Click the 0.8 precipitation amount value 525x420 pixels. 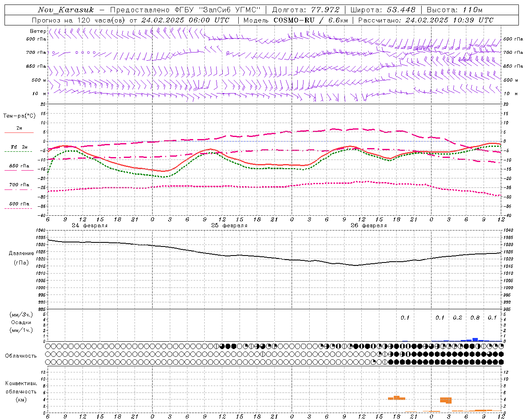click(475, 317)
